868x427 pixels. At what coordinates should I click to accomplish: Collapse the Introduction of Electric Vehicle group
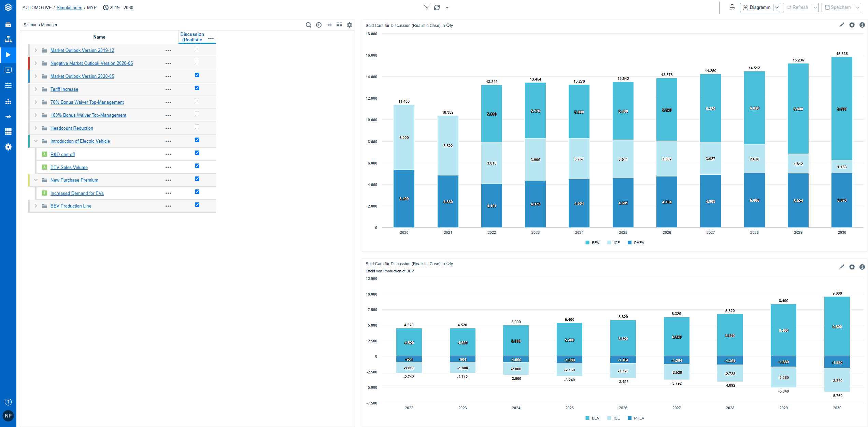click(x=36, y=141)
